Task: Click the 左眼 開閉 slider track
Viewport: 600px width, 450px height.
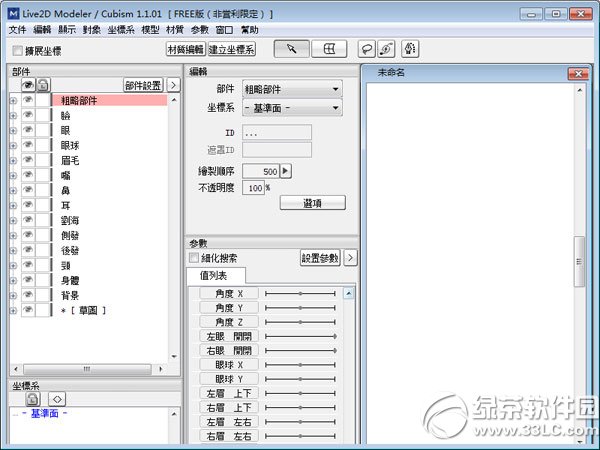Action: 300,336
